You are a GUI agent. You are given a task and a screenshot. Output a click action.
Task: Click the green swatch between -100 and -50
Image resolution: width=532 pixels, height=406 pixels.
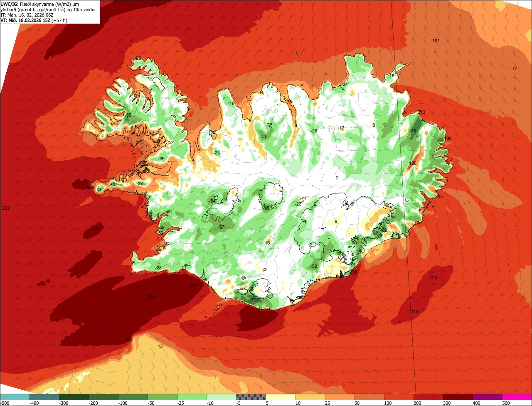(133, 397)
